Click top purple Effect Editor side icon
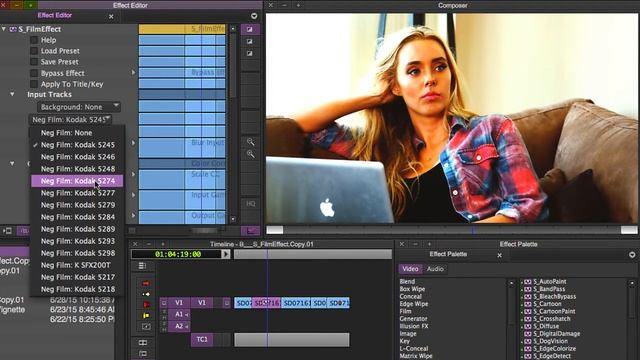Viewport: 640px width, 360px height. click(250, 29)
